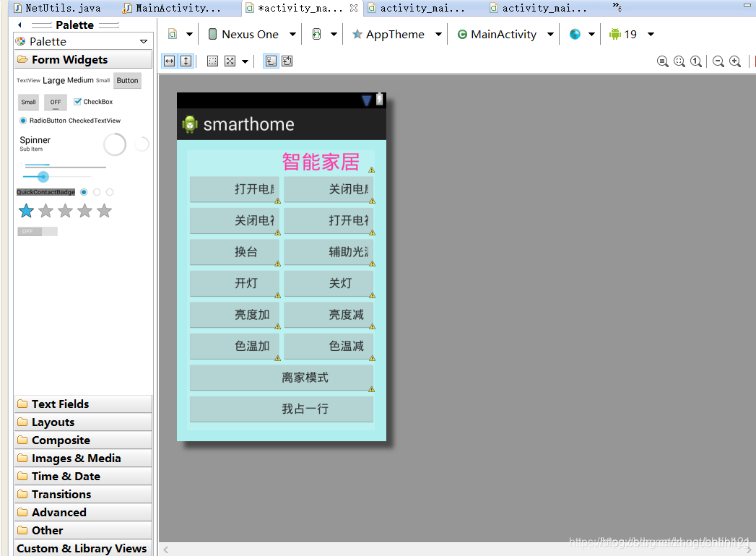Screen dimensions: 756x556
Task: Click the zoom in magnifier icon
Action: tap(735, 61)
